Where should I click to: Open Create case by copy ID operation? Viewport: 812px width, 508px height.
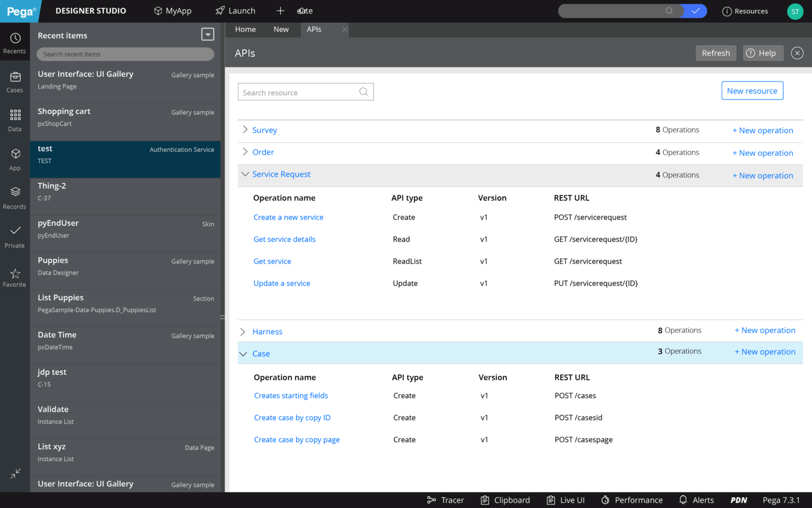click(x=292, y=418)
